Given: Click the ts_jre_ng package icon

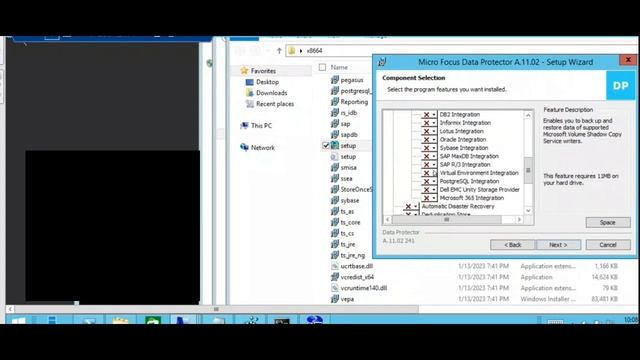Looking at the screenshot, I should 335,255.
